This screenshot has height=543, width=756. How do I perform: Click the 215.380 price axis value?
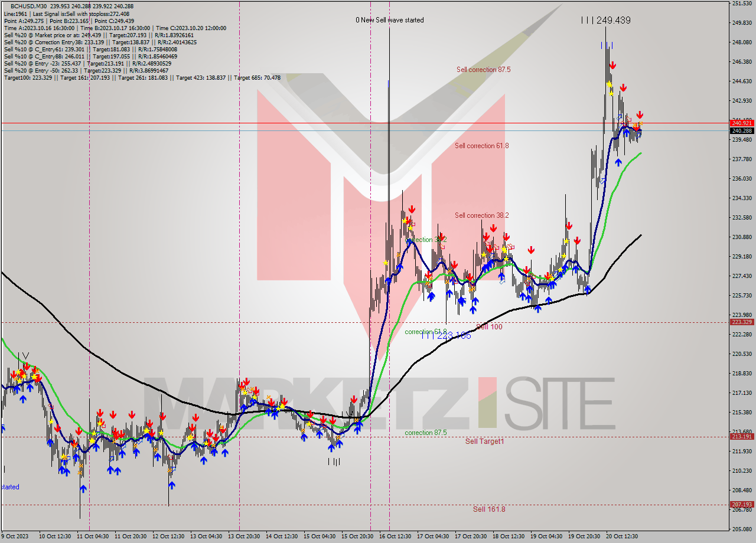tap(742, 413)
